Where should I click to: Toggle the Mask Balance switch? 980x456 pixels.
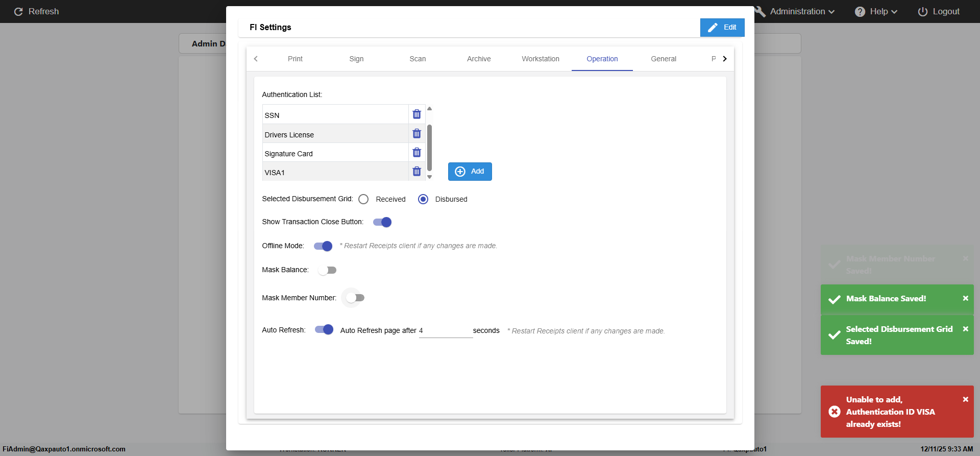327,270
